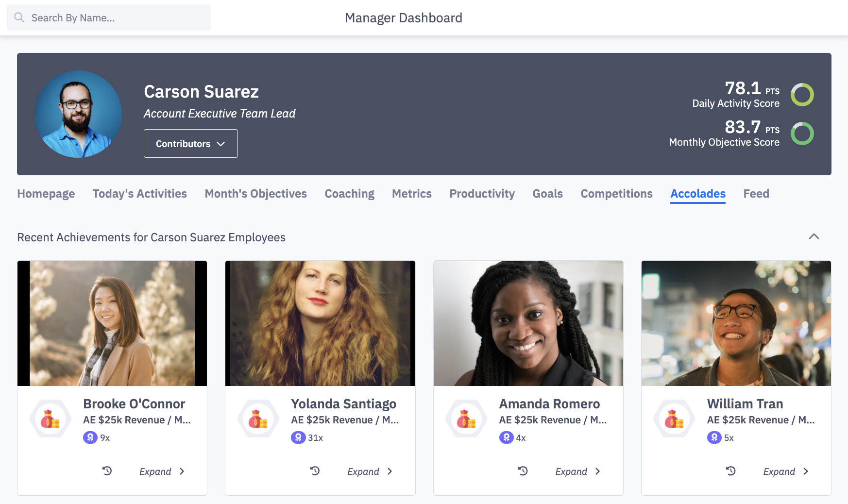Screen dimensions: 848x504
Task: Open the Competitions tab
Action: 616,194
